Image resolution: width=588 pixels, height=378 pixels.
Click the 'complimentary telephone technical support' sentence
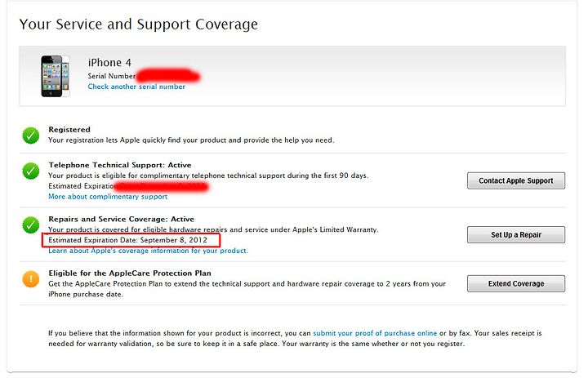point(208,176)
